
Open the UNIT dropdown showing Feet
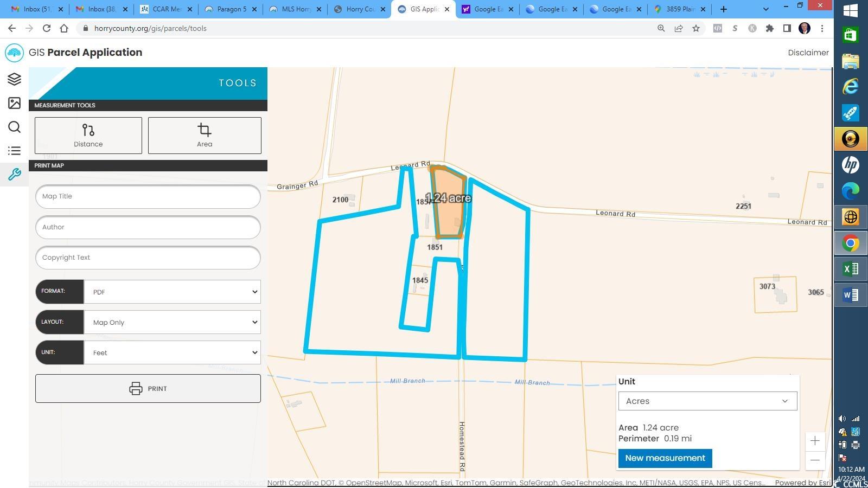click(x=172, y=352)
